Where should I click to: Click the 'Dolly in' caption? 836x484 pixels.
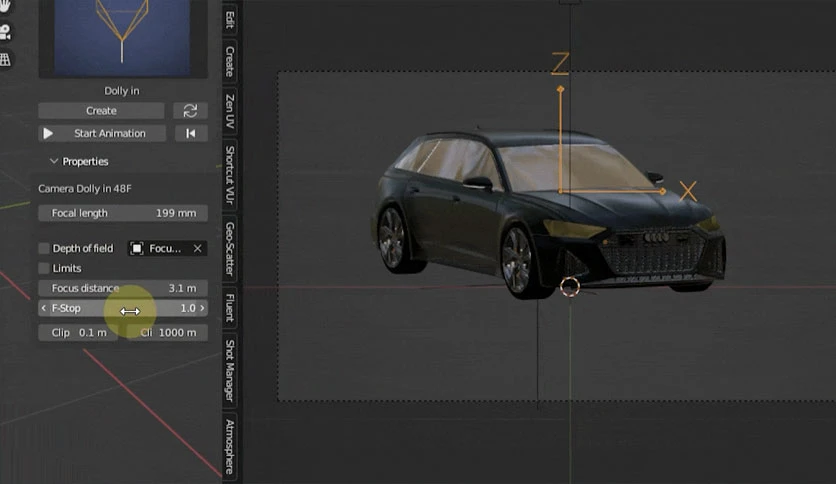point(122,91)
